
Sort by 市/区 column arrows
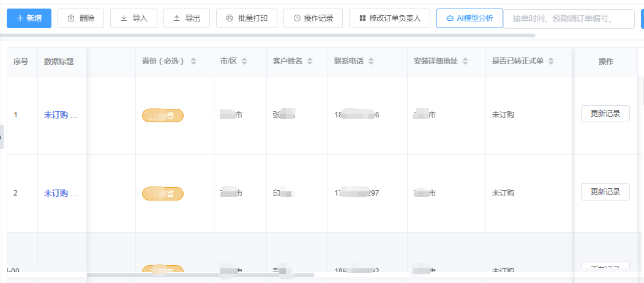click(x=244, y=62)
